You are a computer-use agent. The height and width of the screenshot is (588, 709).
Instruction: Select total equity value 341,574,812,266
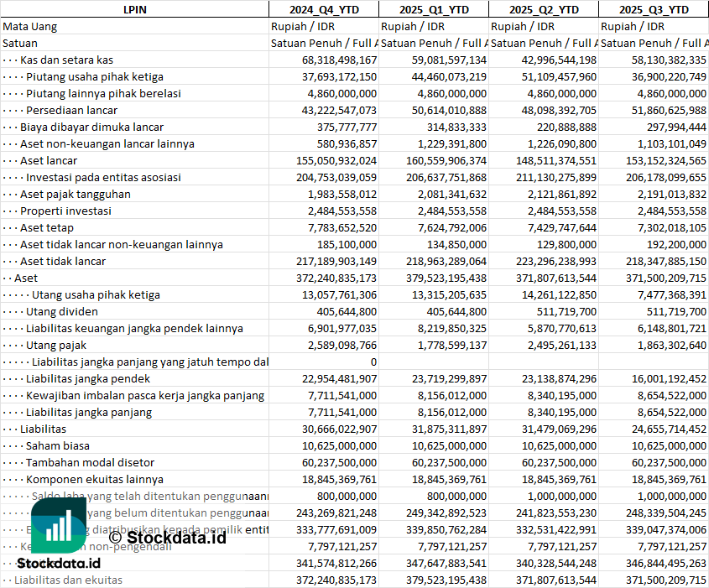[x=336, y=563]
